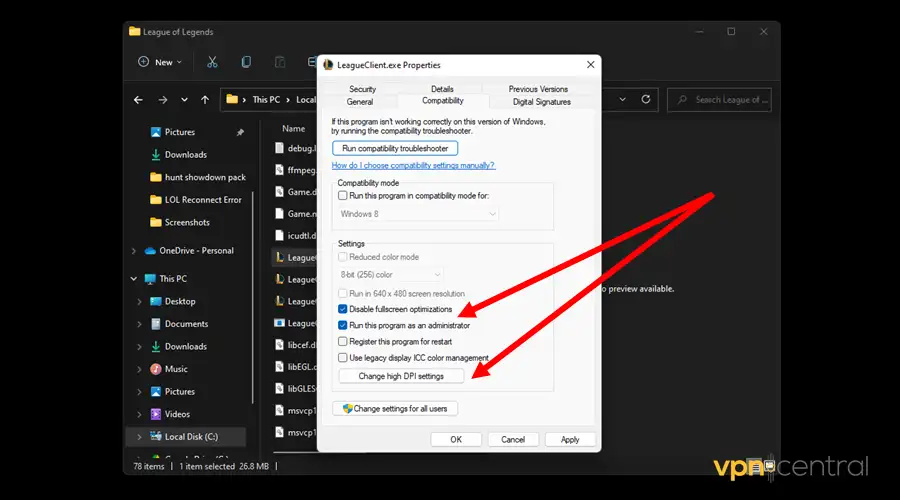Viewport: 900px width, 500px height.
Task: Click the Cut scissors icon in Explorer toolbar
Action: click(212, 62)
